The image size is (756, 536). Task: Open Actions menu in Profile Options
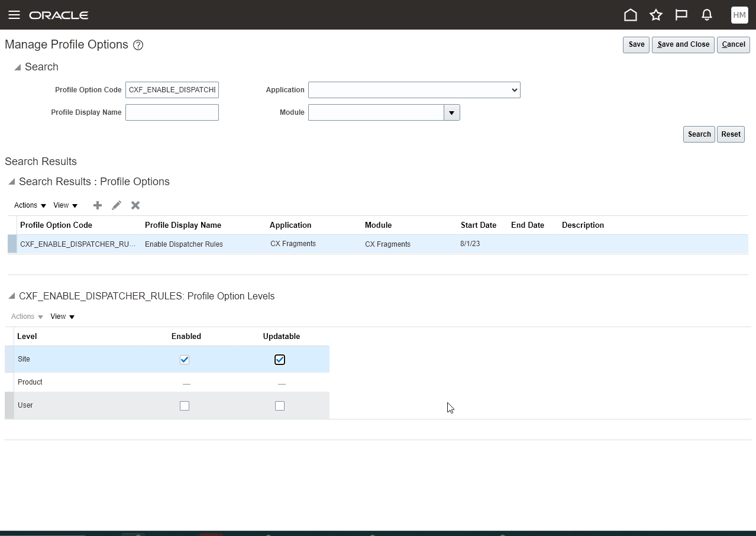[30, 205]
